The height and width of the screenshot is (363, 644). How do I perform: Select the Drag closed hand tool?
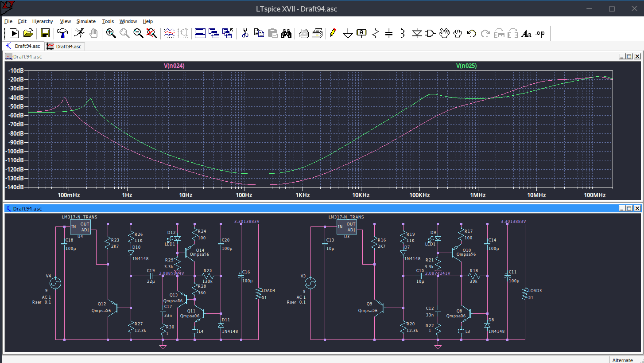point(458,33)
